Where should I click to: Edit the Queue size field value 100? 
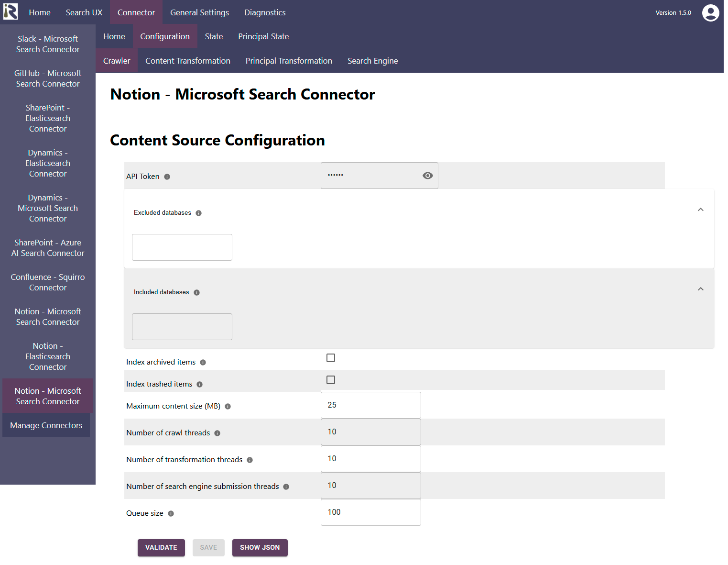click(371, 512)
